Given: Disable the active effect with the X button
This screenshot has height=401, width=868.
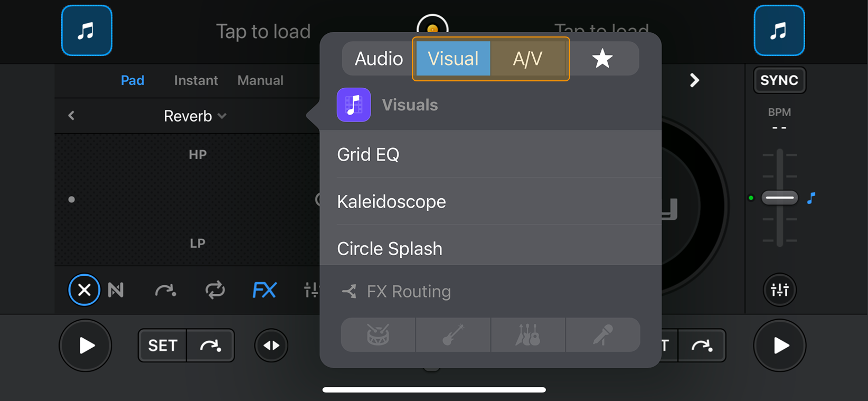Looking at the screenshot, I should 84,290.
